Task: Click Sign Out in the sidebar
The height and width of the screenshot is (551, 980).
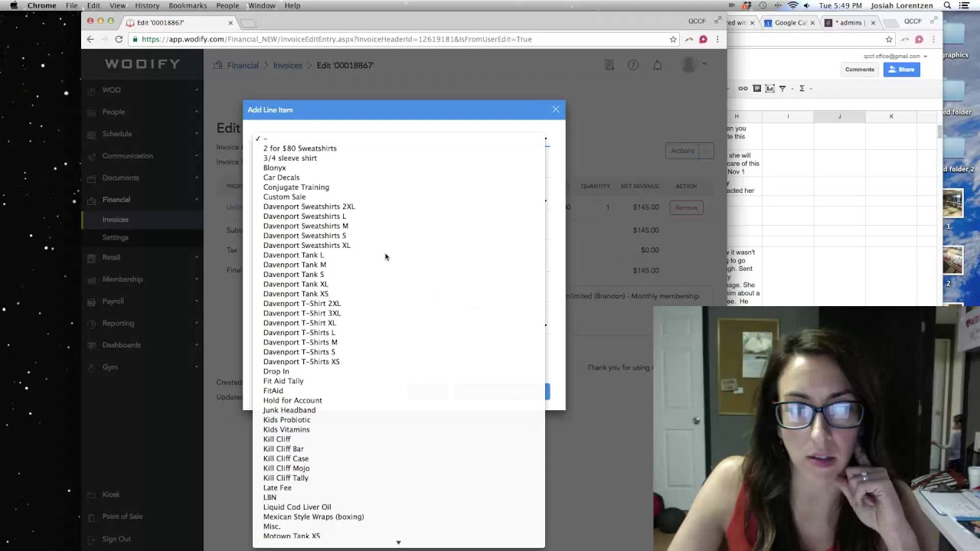Action: coord(116,539)
